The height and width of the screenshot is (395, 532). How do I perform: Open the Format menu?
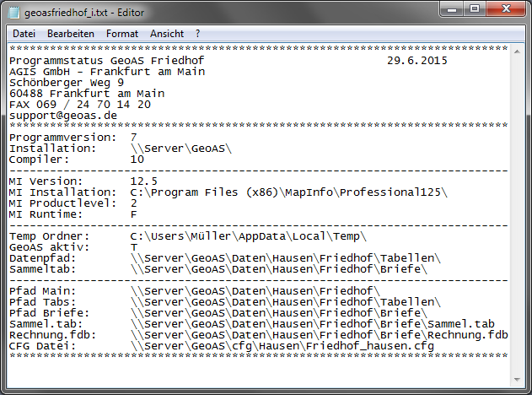tap(122, 34)
